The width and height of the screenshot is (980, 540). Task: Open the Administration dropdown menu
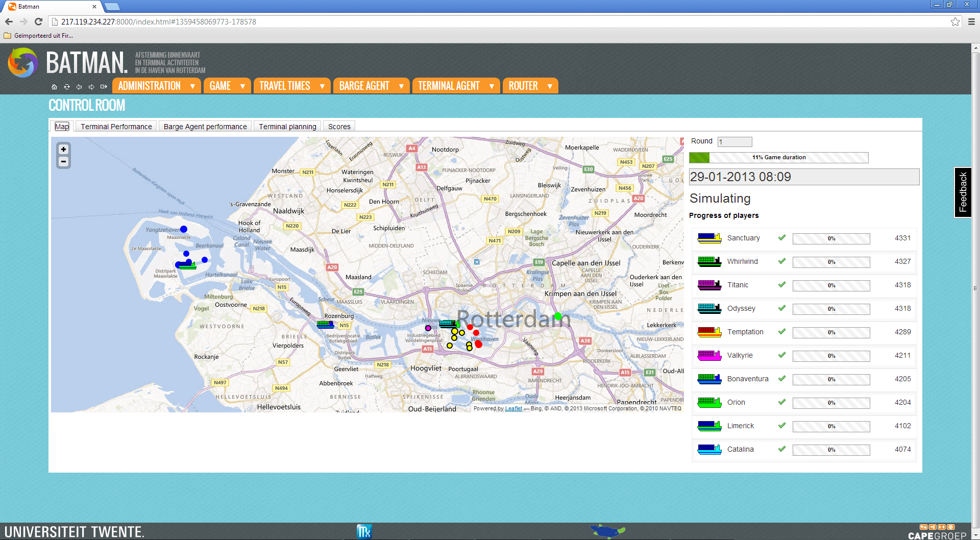point(156,86)
